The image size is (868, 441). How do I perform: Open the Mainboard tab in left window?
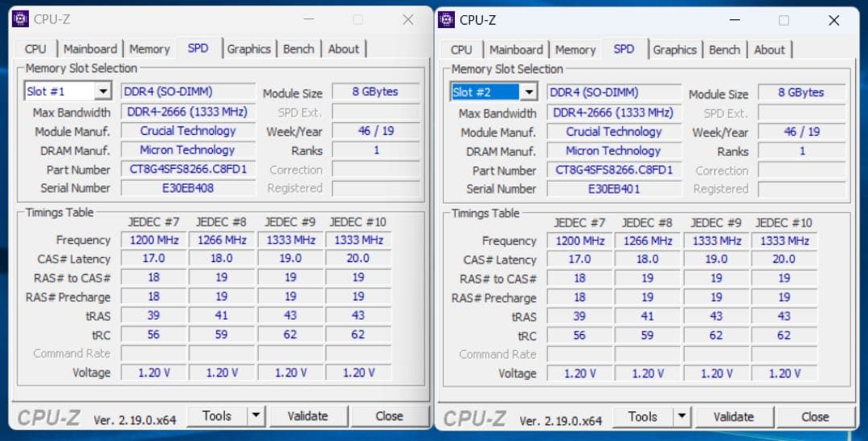[90, 49]
